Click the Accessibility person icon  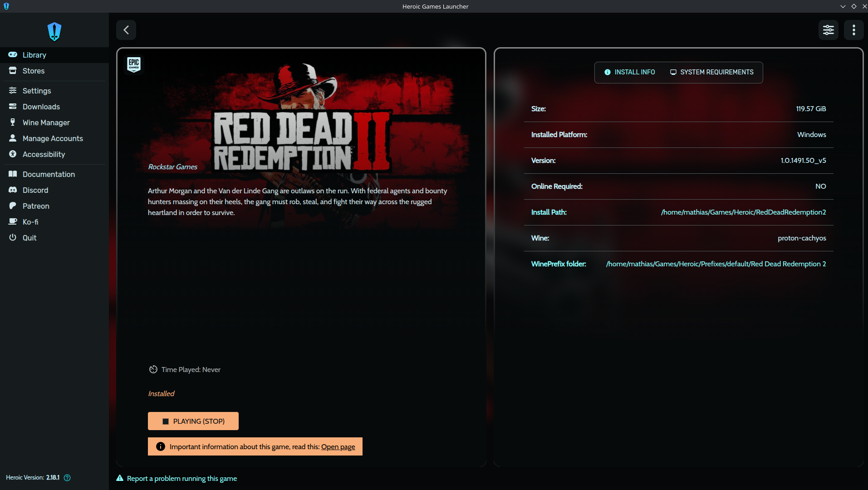(x=13, y=154)
